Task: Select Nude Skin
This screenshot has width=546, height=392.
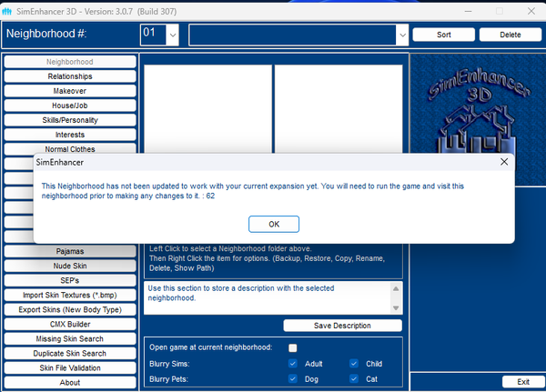Action: pyautogui.click(x=70, y=266)
